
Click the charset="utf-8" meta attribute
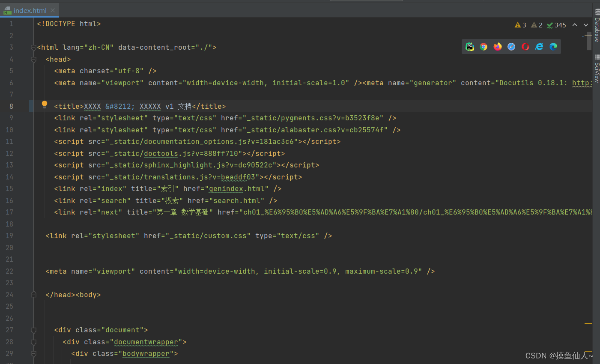111,71
